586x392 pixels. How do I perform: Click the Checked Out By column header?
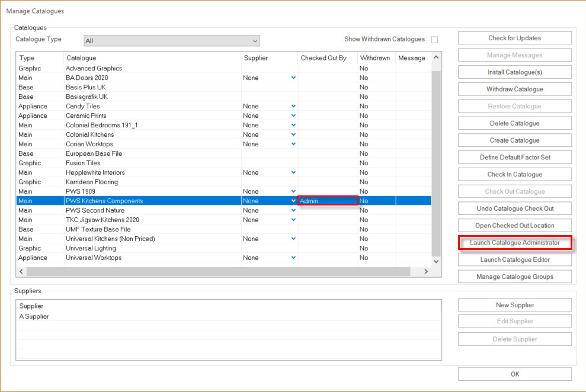pos(328,58)
